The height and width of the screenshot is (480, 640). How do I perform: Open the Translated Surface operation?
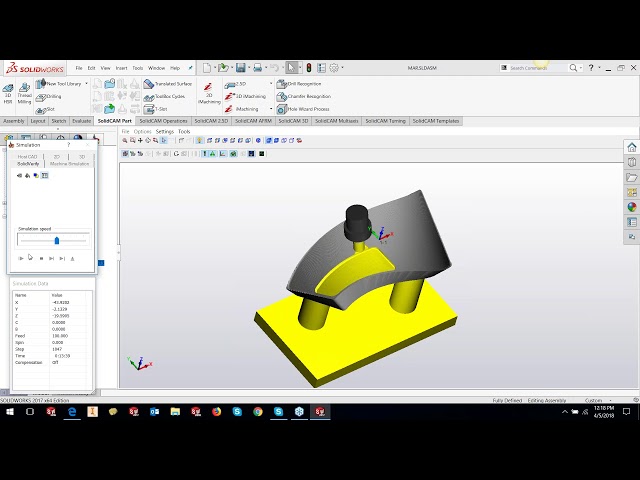click(168, 84)
